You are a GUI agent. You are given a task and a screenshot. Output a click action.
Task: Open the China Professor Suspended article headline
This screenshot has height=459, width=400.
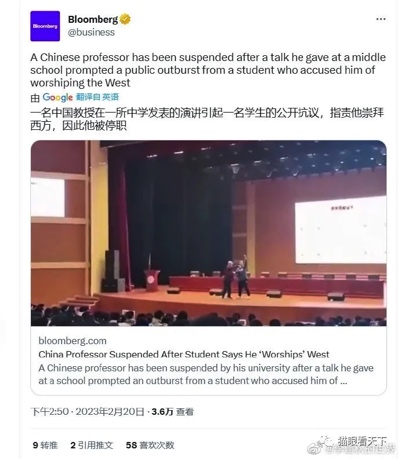pos(184,354)
